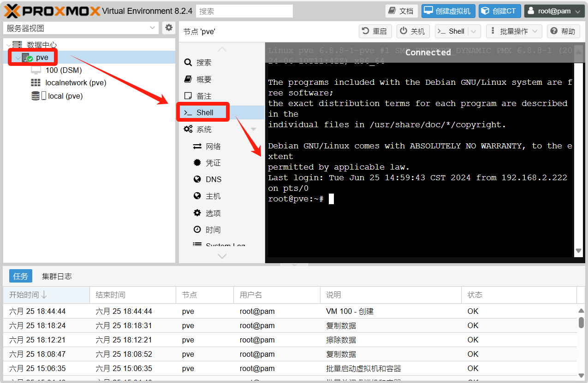Expand the Shell button dropdown arrow
The height and width of the screenshot is (383, 588).
pos(474,31)
